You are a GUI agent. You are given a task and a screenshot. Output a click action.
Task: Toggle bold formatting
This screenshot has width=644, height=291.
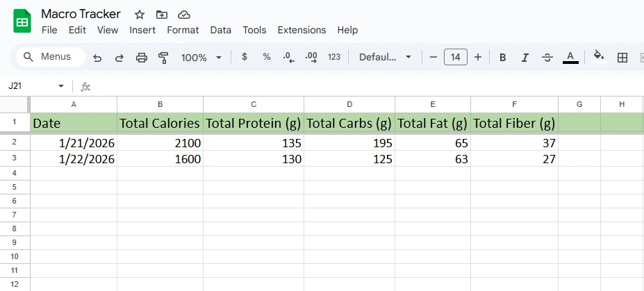point(502,58)
